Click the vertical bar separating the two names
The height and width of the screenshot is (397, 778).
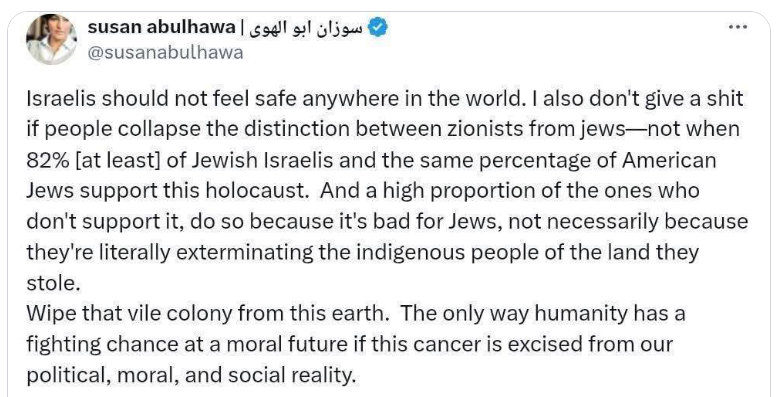(241, 28)
